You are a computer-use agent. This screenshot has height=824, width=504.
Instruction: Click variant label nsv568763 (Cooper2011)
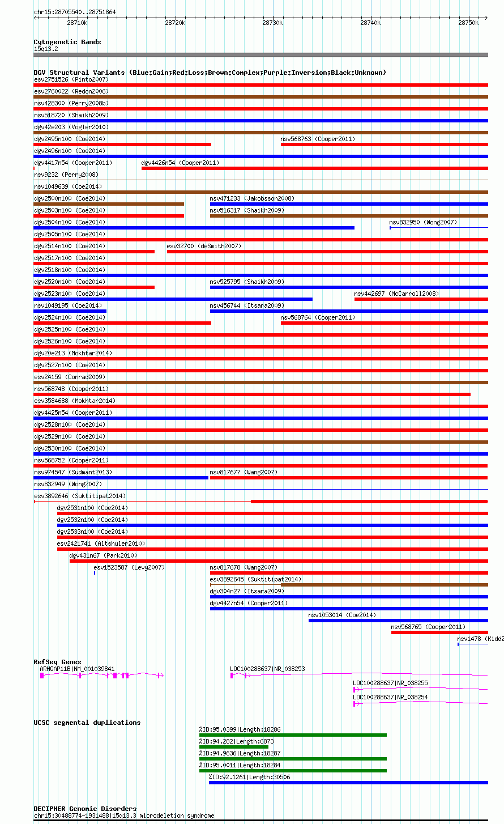click(x=318, y=139)
